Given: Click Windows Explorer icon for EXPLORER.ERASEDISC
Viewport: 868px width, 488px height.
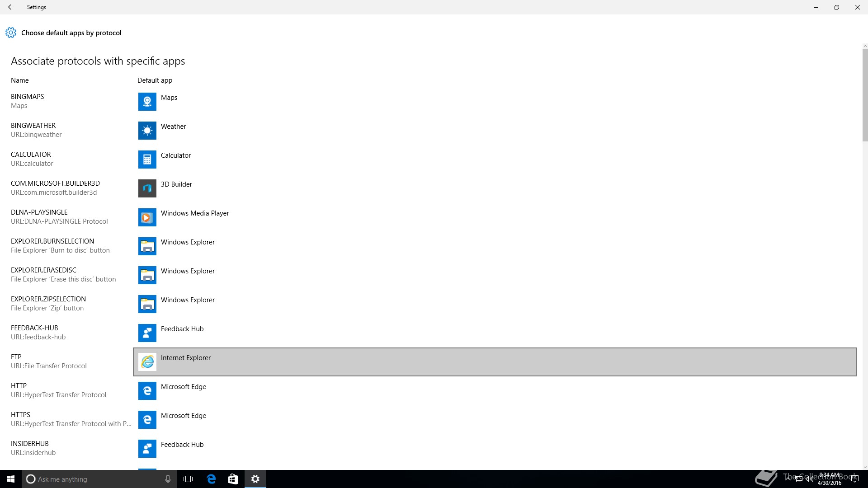Looking at the screenshot, I should pyautogui.click(x=147, y=275).
